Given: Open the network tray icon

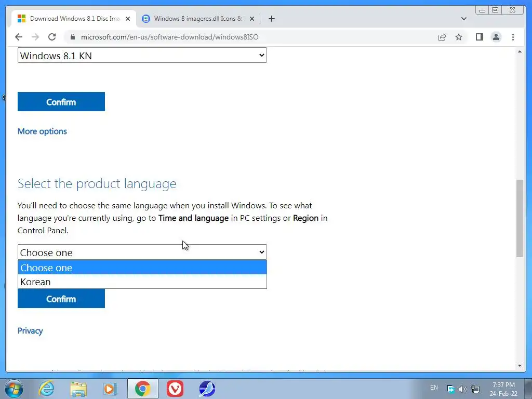Looking at the screenshot, I should click(475, 389).
